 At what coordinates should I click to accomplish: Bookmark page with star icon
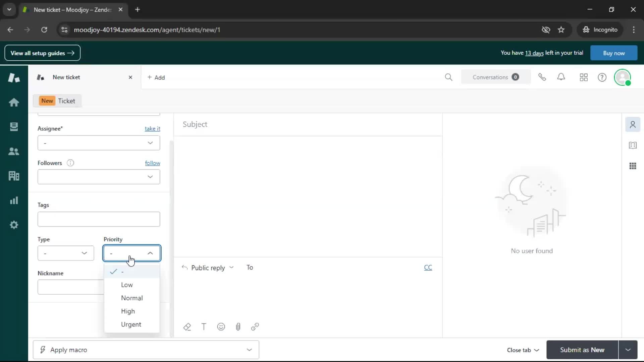561,30
